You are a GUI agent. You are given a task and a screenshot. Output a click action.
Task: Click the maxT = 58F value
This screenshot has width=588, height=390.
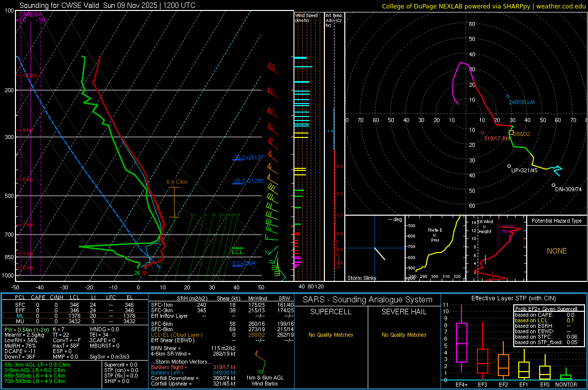click(x=66, y=346)
